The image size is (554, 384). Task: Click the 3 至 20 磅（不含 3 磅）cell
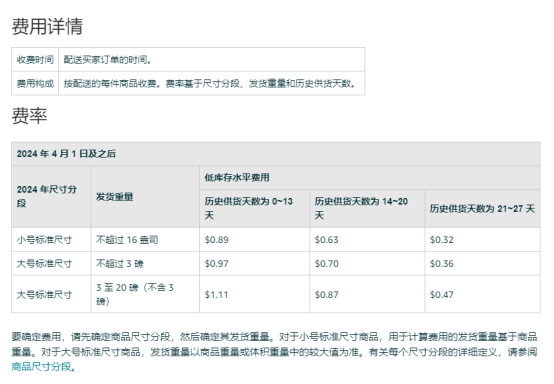145,294
